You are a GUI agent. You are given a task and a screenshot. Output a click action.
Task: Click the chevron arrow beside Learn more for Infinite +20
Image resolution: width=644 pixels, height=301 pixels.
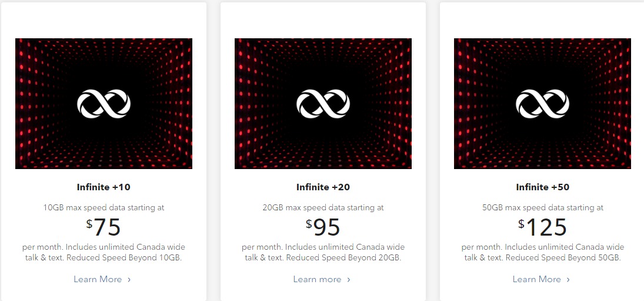(349, 280)
